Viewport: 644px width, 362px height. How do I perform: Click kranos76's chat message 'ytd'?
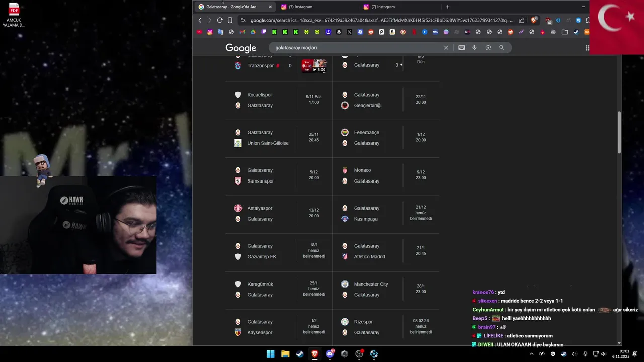click(501, 292)
